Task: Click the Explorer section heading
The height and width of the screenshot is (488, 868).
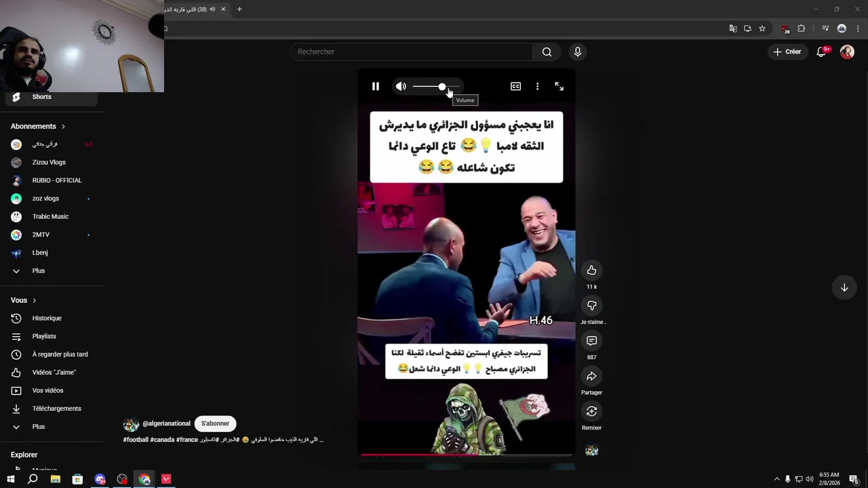Action: point(24,455)
